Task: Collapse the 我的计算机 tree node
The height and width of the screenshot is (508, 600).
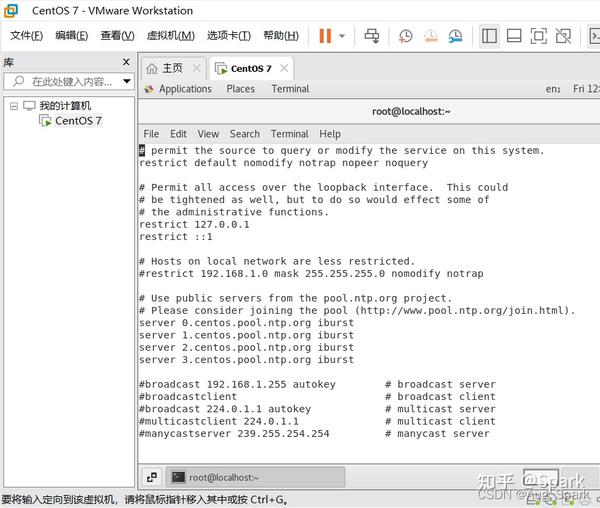Action: click(x=14, y=106)
